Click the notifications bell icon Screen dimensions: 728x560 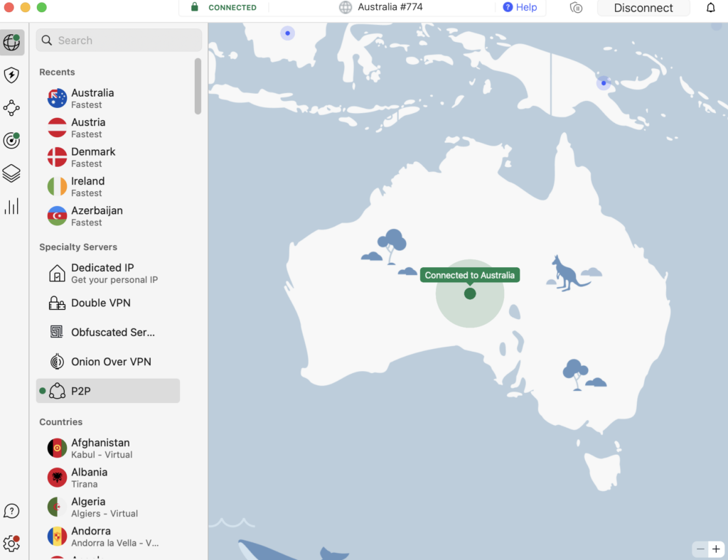point(711,7)
